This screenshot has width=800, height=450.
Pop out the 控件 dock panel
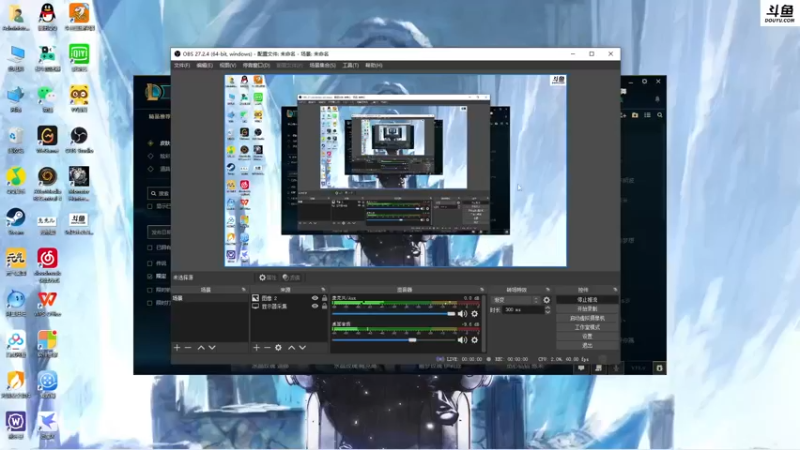(615, 290)
